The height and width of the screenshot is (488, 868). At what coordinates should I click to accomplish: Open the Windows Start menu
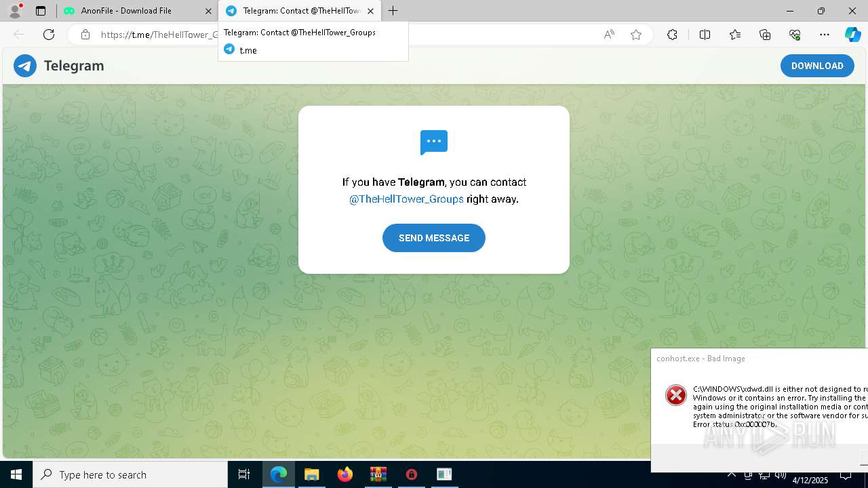(16, 474)
